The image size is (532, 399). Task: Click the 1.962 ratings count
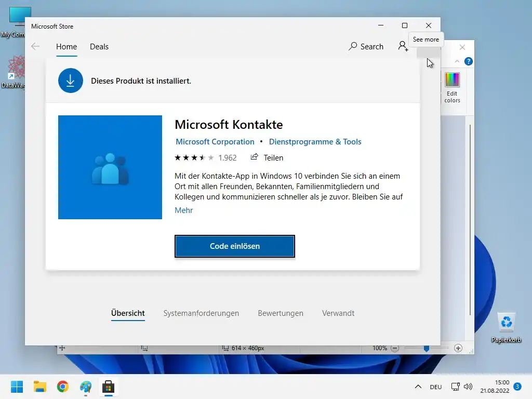click(228, 158)
